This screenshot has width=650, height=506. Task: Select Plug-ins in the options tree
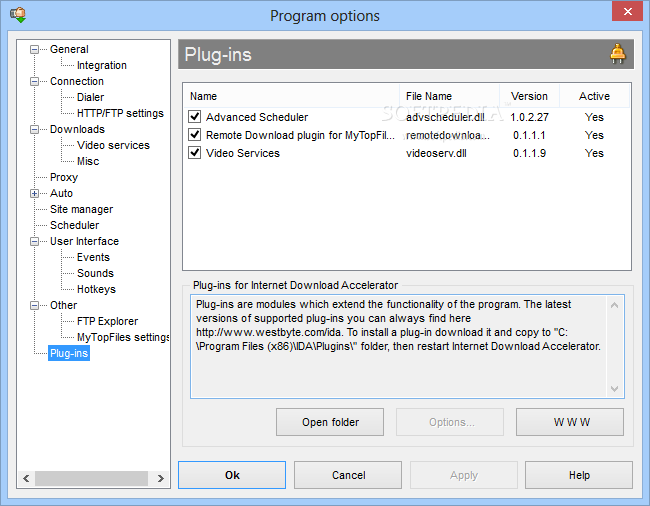tap(69, 353)
